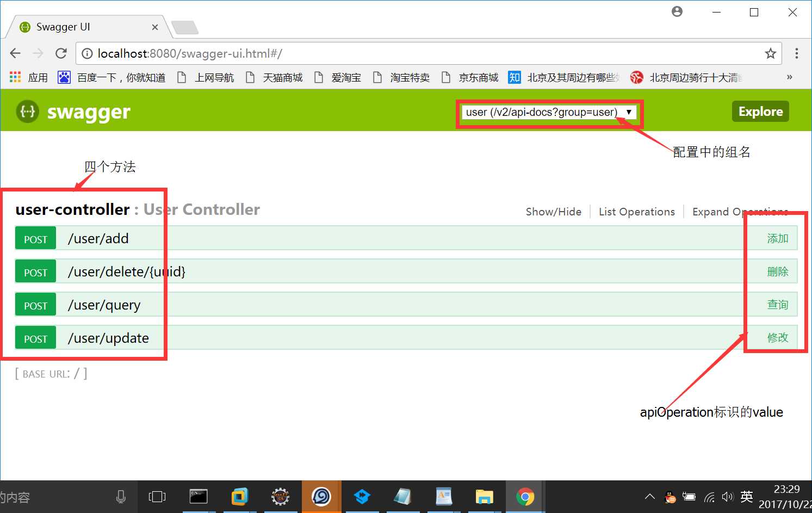Bookmark page with the star icon
The width and height of the screenshot is (812, 513).
(770, 53)
